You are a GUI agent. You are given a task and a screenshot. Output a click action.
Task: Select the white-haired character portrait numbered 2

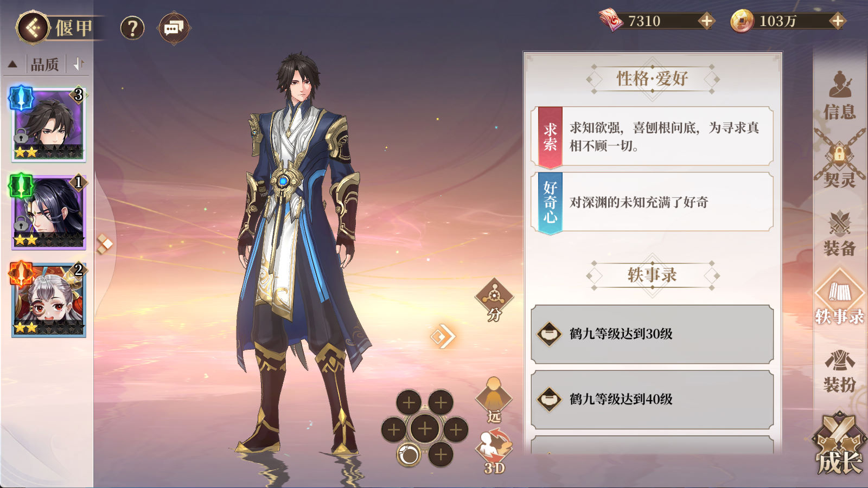49,299
